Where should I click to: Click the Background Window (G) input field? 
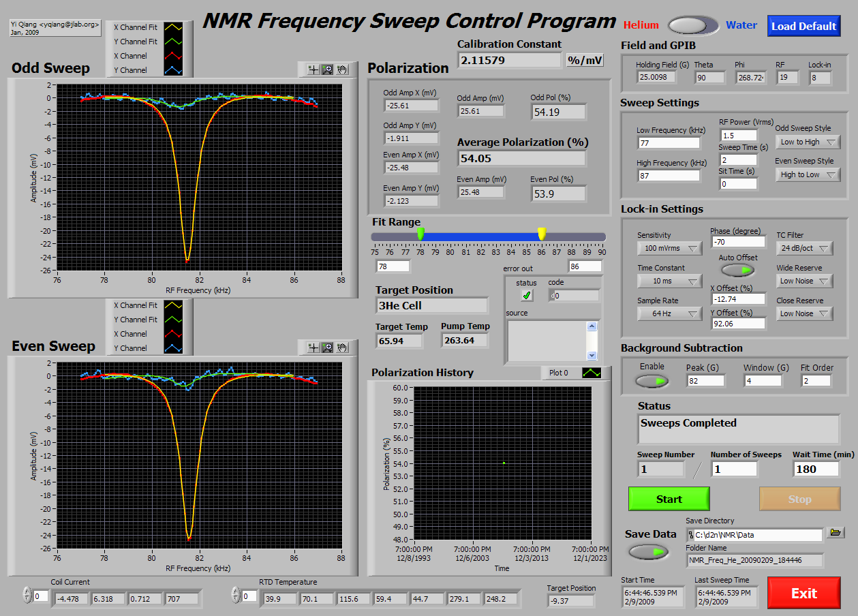point(763,380)
